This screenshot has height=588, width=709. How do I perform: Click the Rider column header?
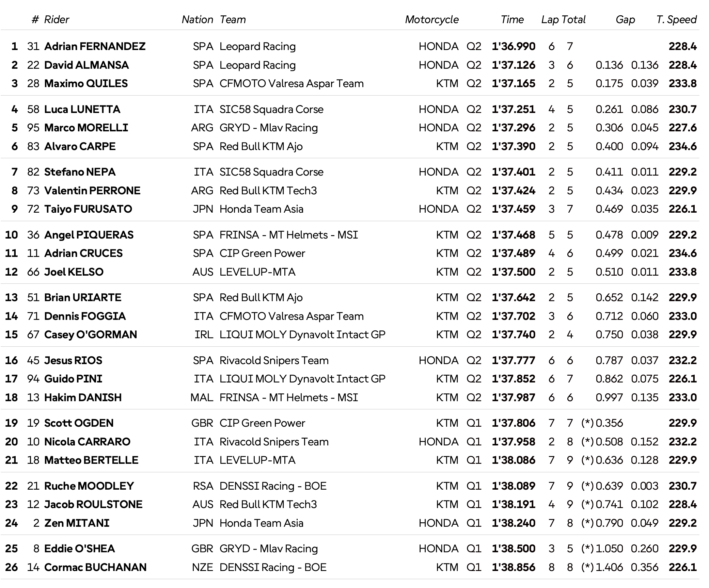[56, 20]
